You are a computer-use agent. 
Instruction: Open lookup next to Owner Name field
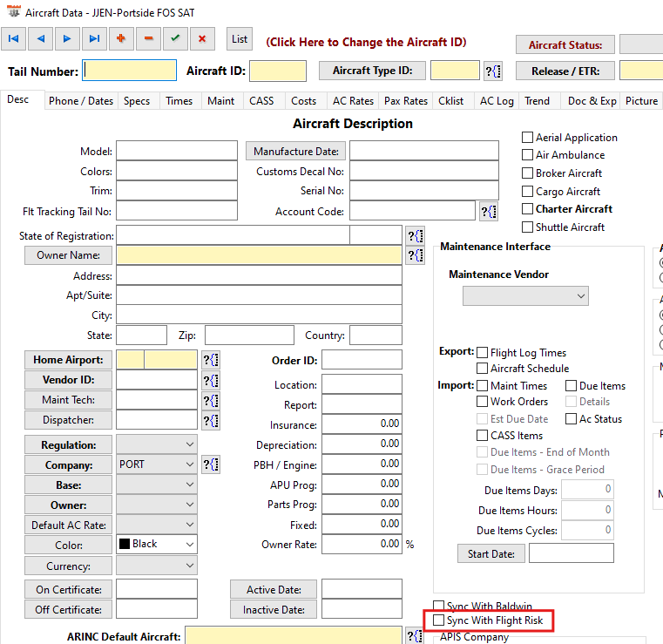point(416,255)
